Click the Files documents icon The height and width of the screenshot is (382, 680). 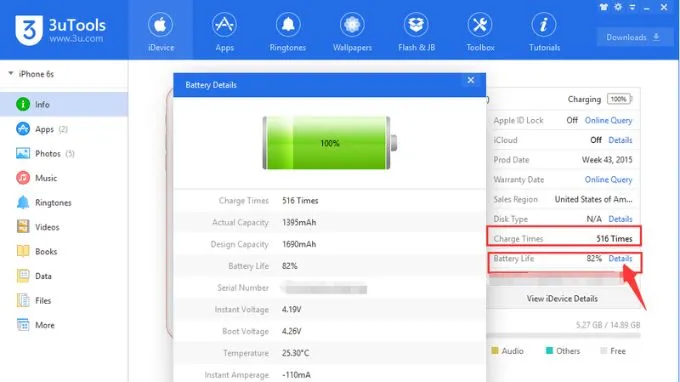[x=23, y=300]
